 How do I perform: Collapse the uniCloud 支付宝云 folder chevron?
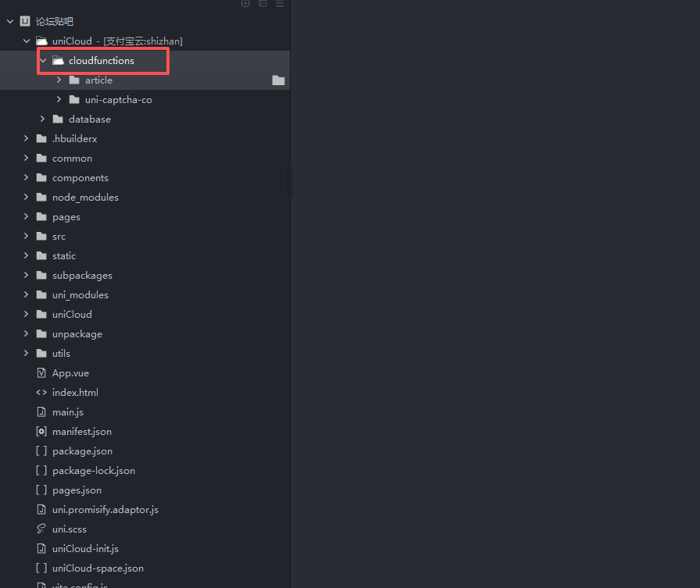[x=27, y=41]
